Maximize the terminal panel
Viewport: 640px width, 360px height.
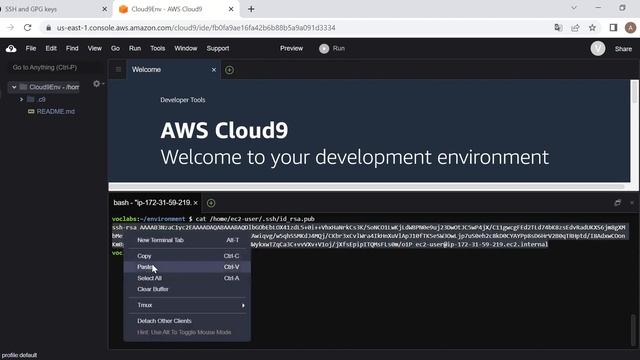coord(618,203)
